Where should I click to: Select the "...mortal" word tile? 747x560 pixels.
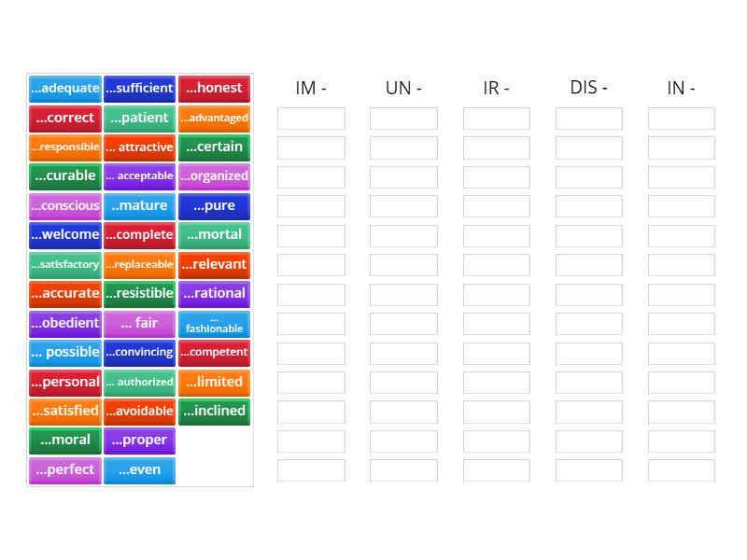coord(215,235)
